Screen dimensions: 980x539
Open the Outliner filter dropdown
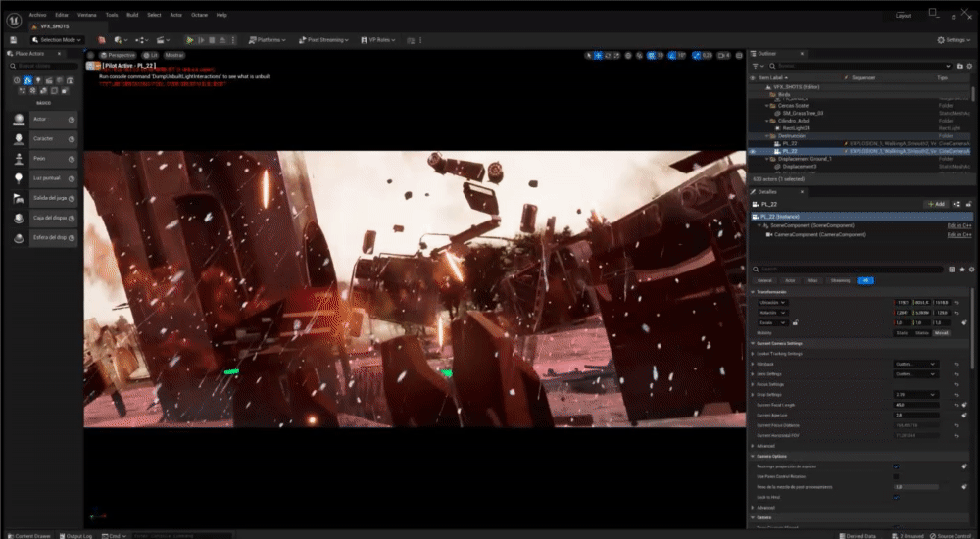[759, 66]
